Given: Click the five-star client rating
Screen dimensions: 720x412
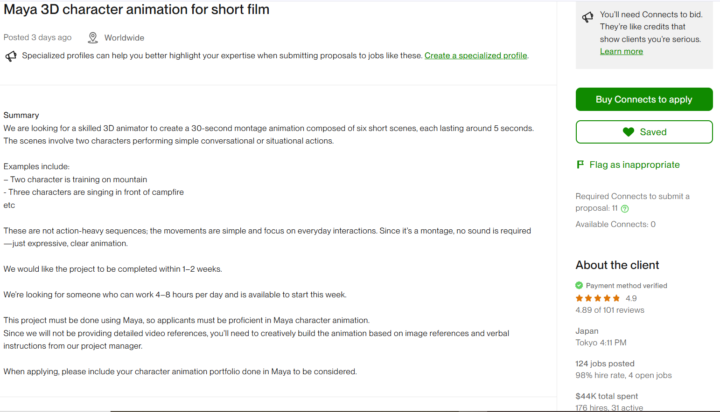Looking at the screenshot, I should click(598, 298).
